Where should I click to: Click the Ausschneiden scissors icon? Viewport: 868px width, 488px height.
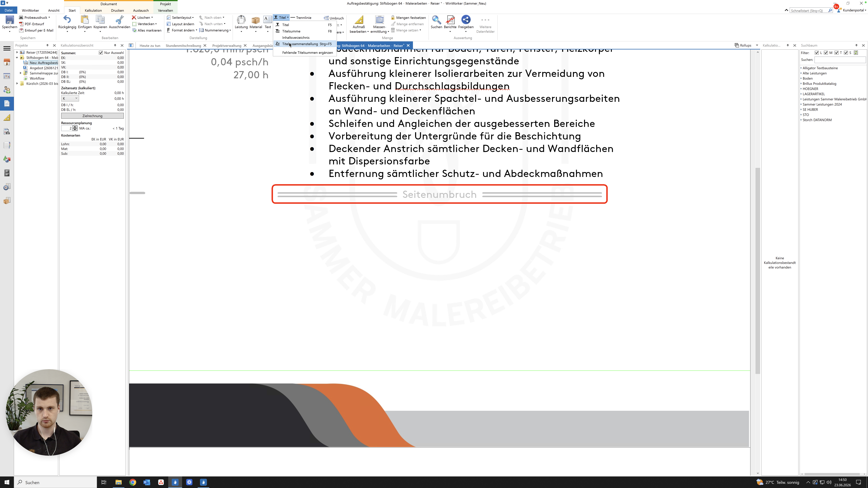119,20
